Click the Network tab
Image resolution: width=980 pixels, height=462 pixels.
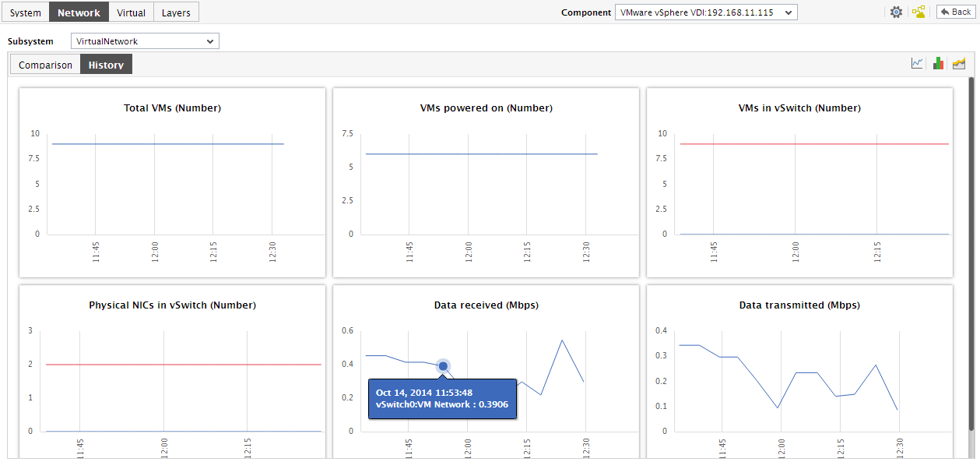[x=79, y=12]
